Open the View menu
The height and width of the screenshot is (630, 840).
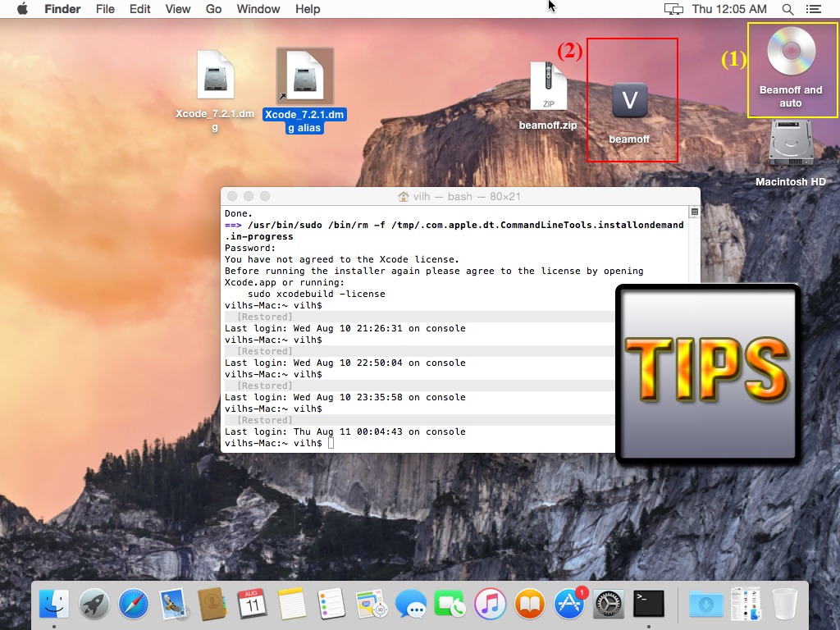[x=178, y=9]
